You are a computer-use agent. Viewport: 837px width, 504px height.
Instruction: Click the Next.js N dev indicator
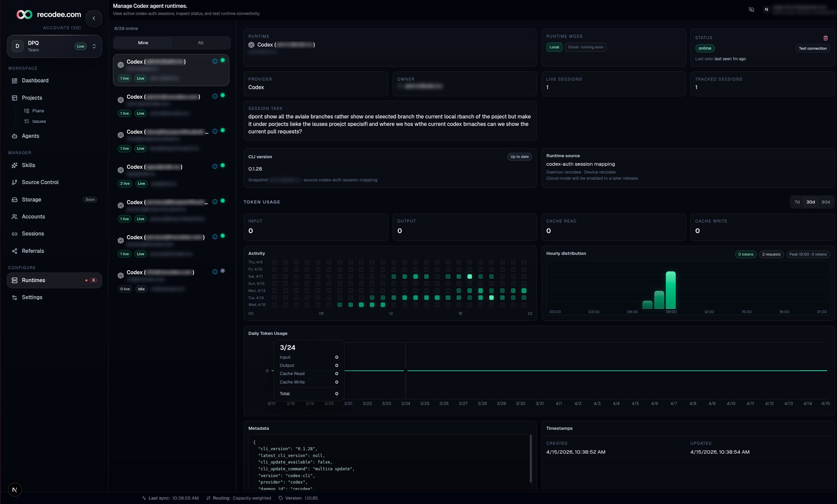pyautogui.click(x=15, y=490)
